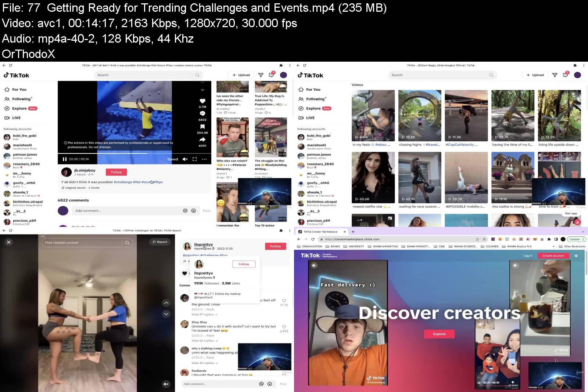Screen dimensions: 588x392
Task: Open the COURSES bookmarks folder
Action: [490, 246]
